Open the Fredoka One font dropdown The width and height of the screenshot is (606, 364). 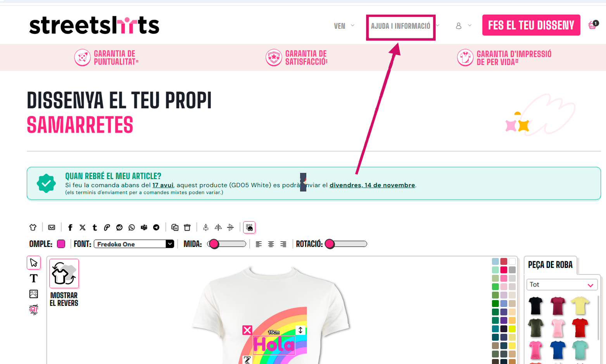tap(134, 244)
